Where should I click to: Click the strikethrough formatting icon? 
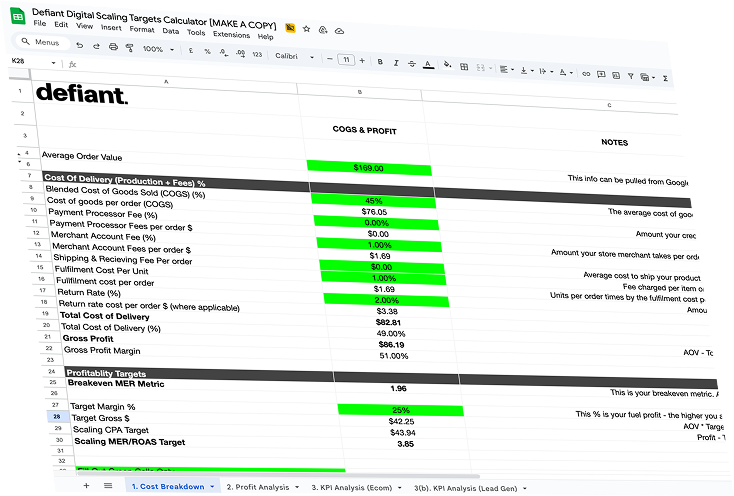(411, 63)
